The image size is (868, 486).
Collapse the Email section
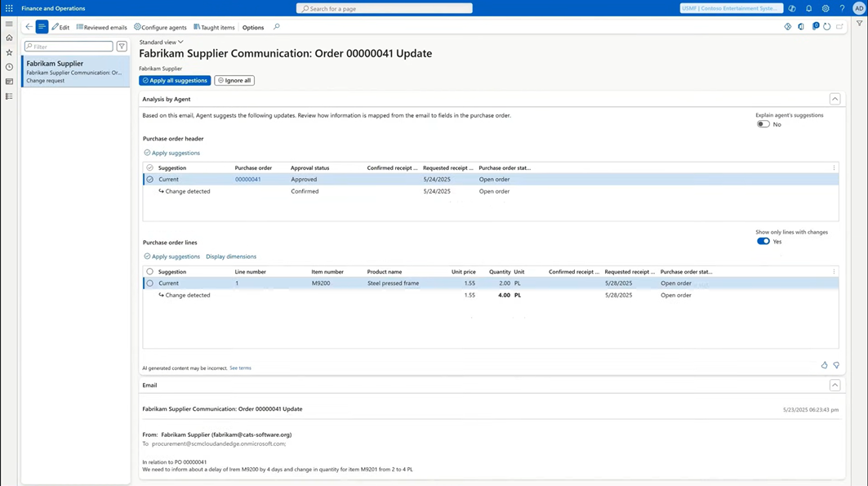coord(835,385)
